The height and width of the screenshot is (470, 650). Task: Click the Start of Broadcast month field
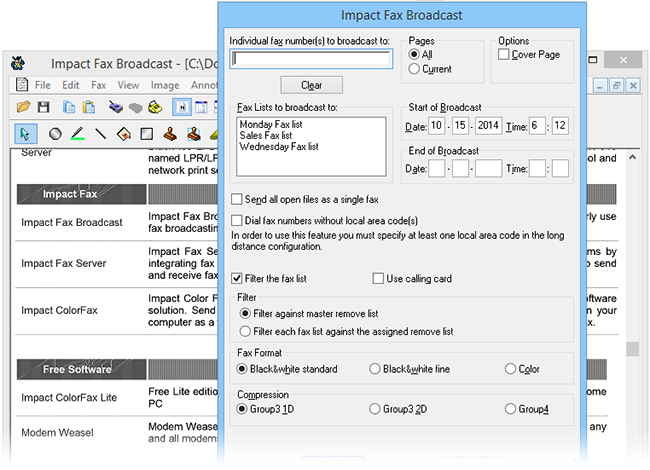click(437, 126)
